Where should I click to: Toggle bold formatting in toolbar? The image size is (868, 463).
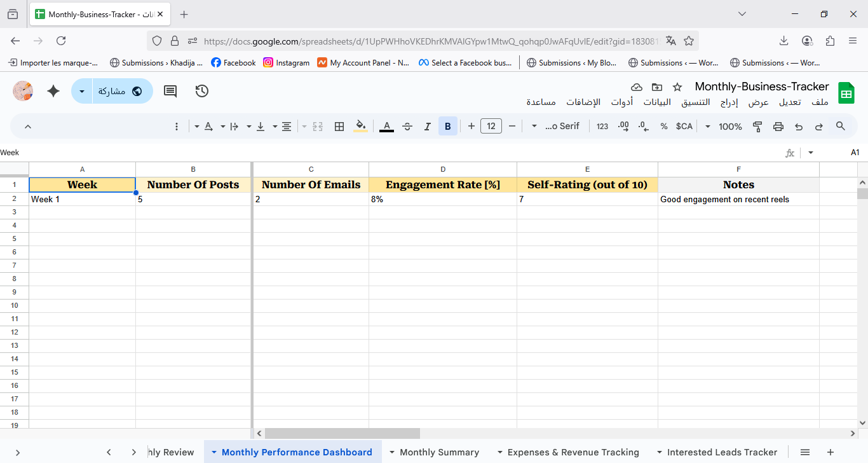point(448,127)
